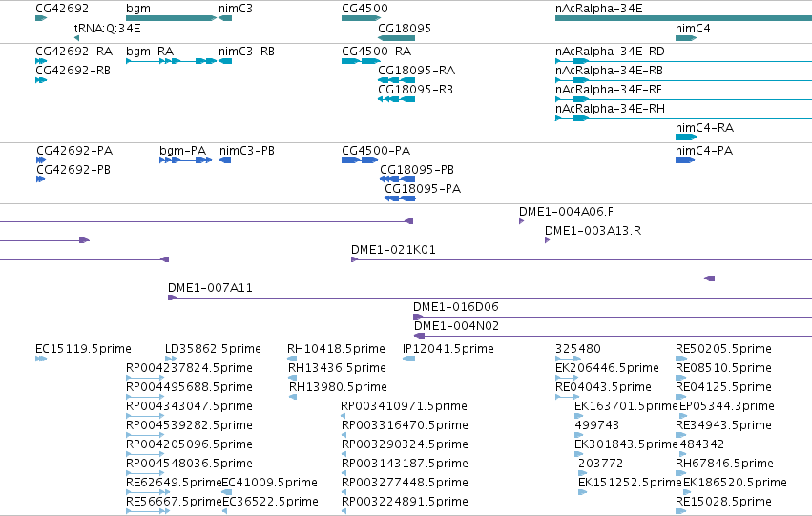Image resolution: width=812 pixels, height=516 pixels.
Task: Open transcript CG42692-RA
Action: click(x=41, y=61)
